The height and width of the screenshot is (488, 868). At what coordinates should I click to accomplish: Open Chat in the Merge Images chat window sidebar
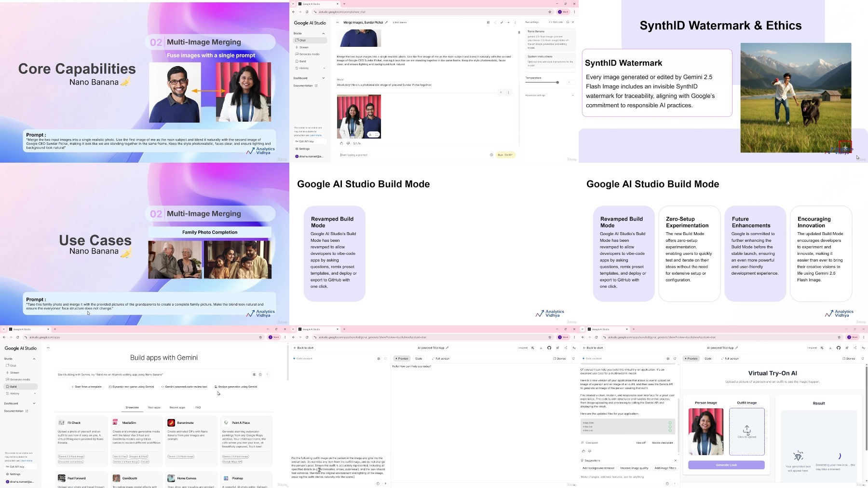click(310, 41)
